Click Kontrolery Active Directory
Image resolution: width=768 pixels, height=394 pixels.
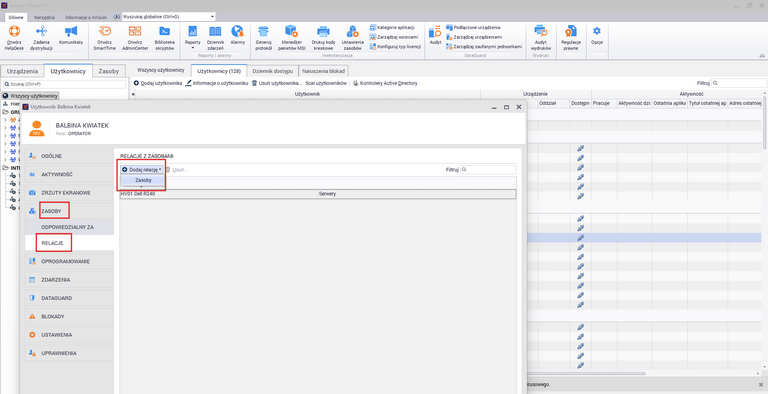[385, 83]
